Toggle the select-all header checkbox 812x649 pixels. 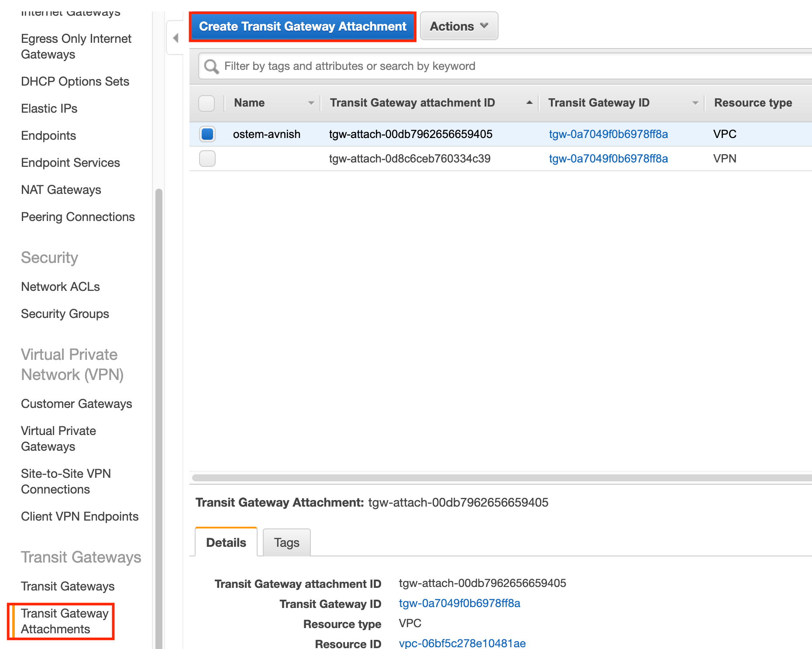click(x=206, y=104)
